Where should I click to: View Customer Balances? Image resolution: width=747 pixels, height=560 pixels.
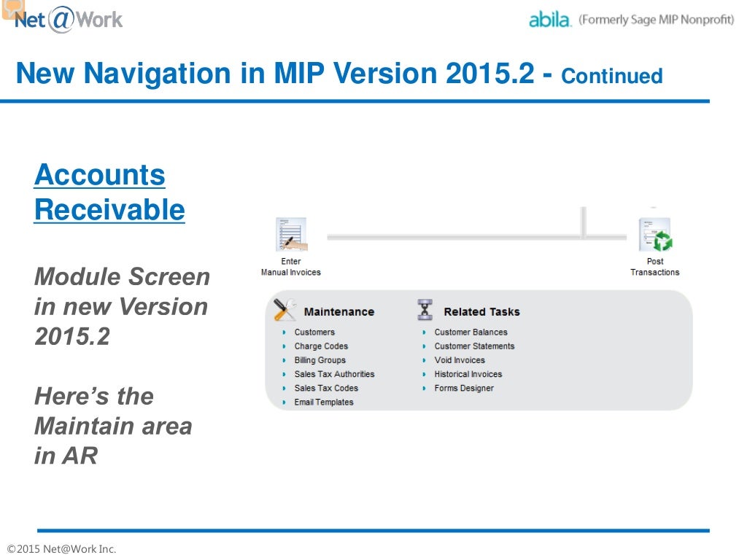pos(471,332)
